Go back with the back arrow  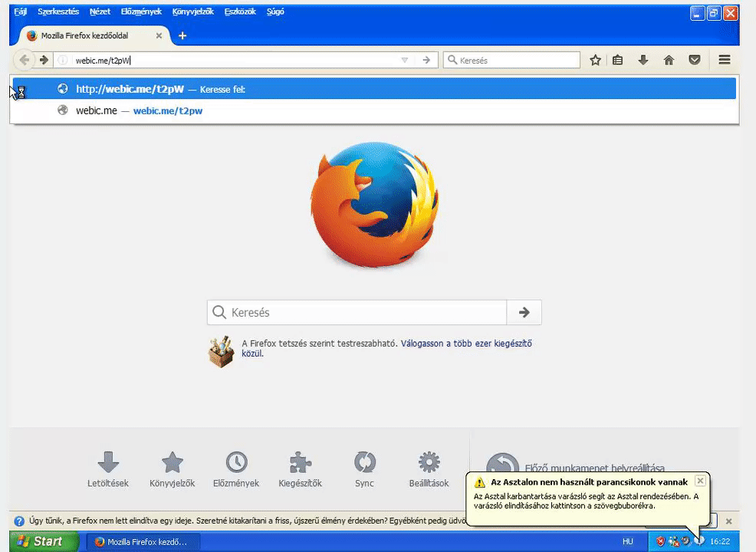pyautogui.click(x=24, y=61)
